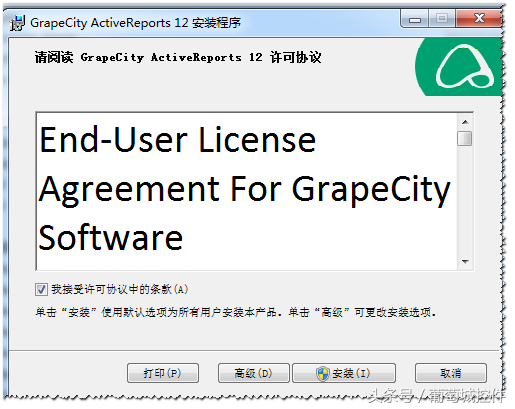Open advanced options with 高级(D) button
Image resolution: width=515 pixels, height=409 pixels.
coord(253,373)
